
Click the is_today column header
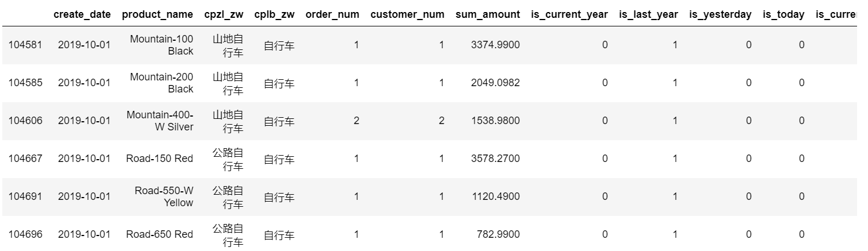[783, 14]
